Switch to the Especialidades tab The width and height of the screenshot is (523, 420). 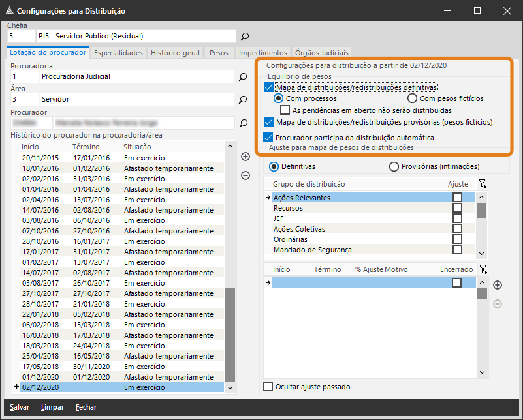tap(118, 53)
